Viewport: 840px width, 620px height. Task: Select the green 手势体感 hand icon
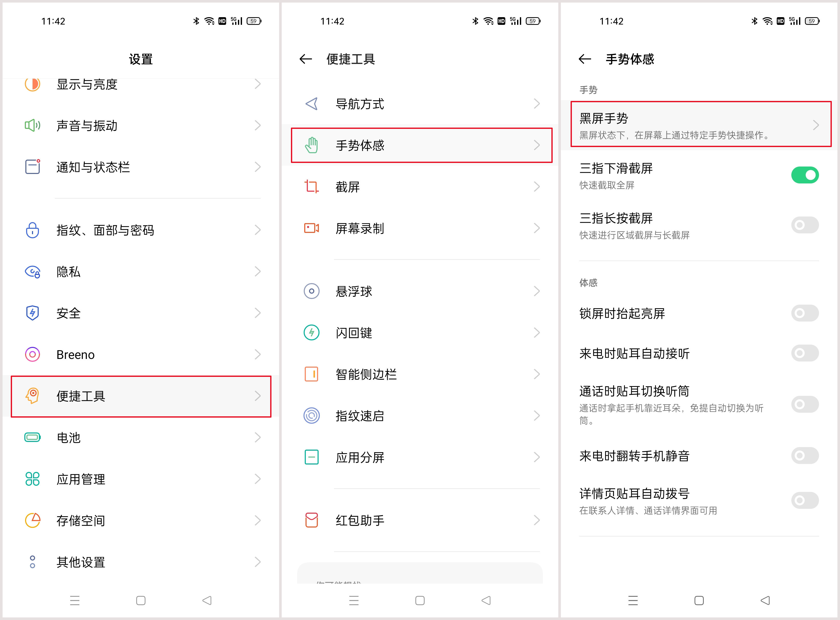[311, 145]
